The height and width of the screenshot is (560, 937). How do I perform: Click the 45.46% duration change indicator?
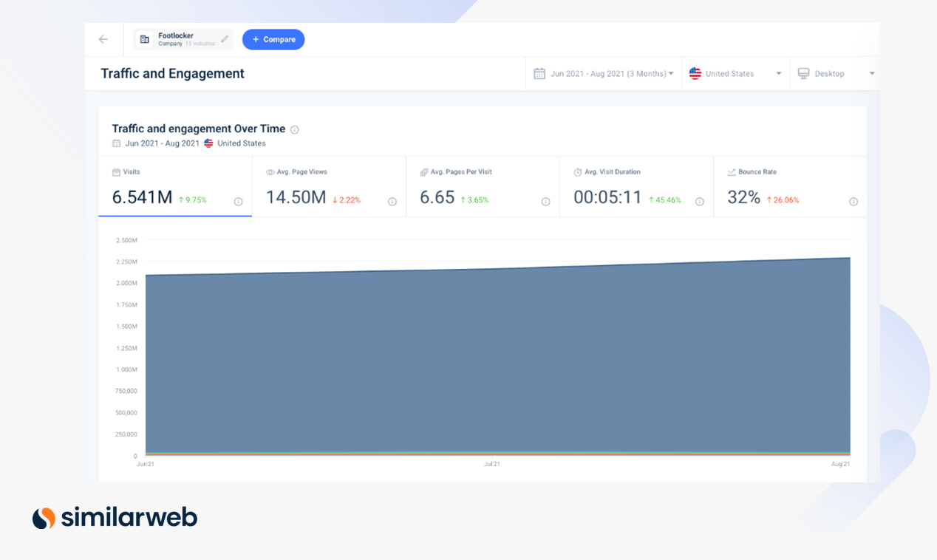665,200
